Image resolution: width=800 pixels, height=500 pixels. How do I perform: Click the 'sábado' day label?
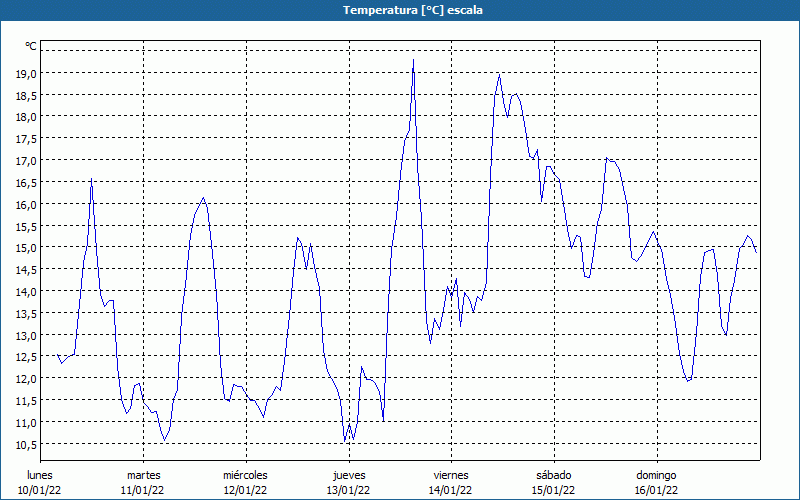[554, 475]
